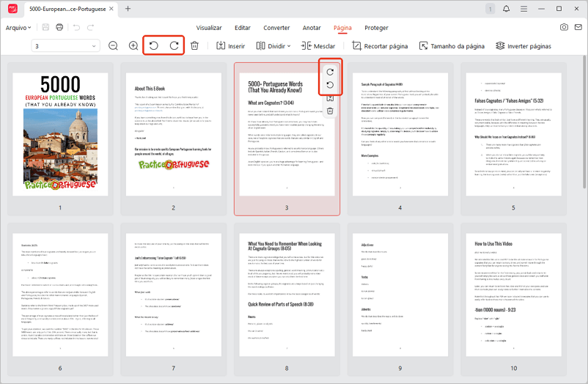
Task: Switch to the Editar tab
Action: [242, 28]
